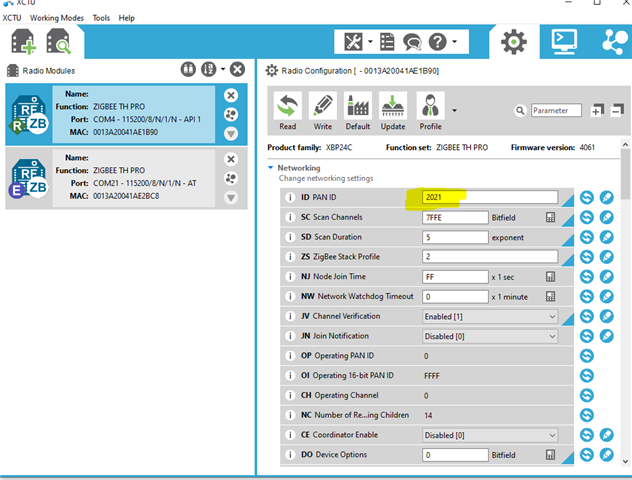The height and width of the screenshot is (480, 632).
Task: Click the SD Scan Duration input field
Action: point(455,237)
